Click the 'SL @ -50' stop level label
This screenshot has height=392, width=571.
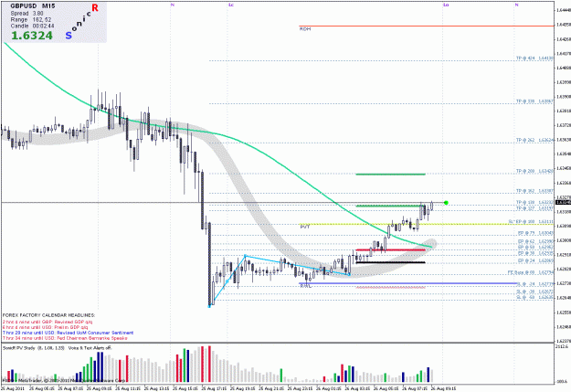[x=534, y=298]
